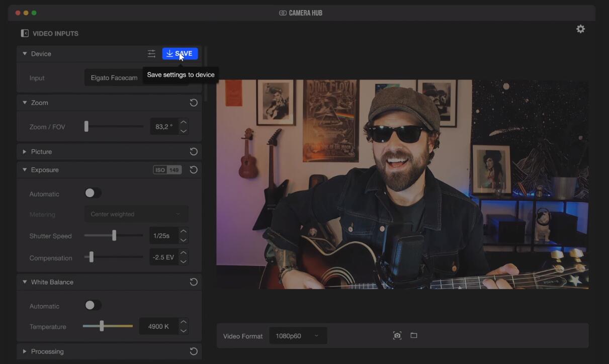
Task: Reset Processing section settings
Action: 193,351
